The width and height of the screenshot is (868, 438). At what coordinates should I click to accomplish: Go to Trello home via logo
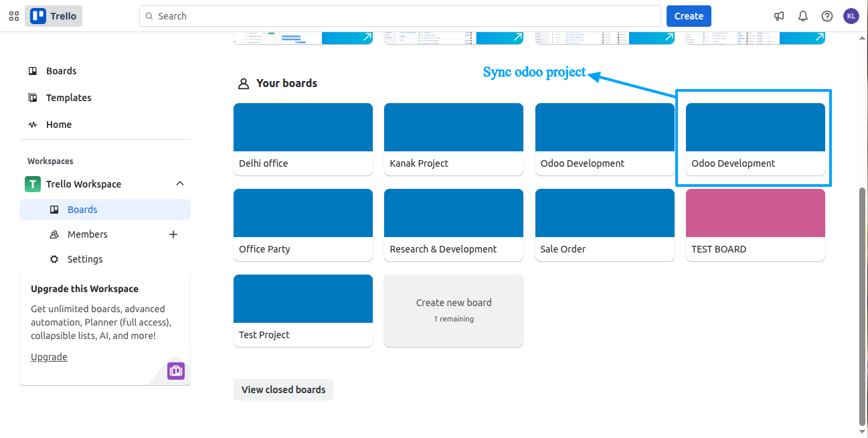pyautogui.click(x=54, y=16)
